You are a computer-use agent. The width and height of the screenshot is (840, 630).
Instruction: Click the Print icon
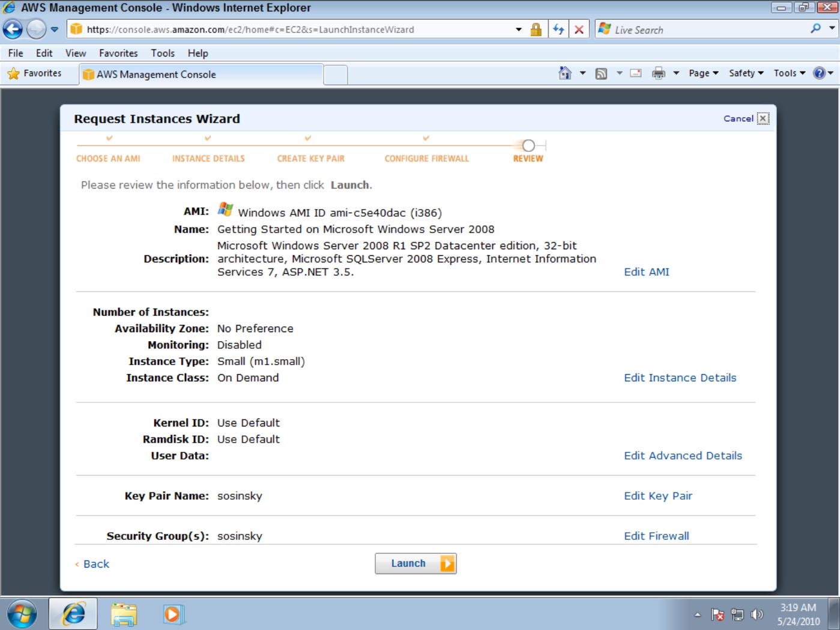659,73
